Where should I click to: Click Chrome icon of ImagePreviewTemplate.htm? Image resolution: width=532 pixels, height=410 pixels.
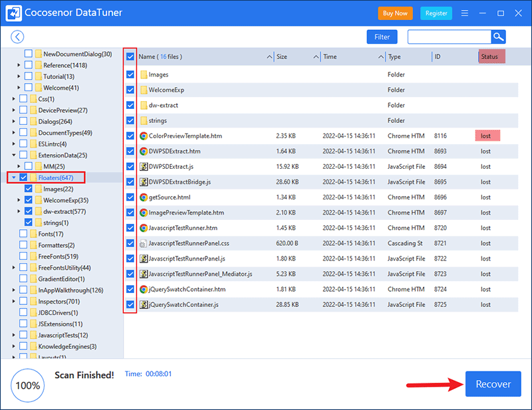click(144, 213)
